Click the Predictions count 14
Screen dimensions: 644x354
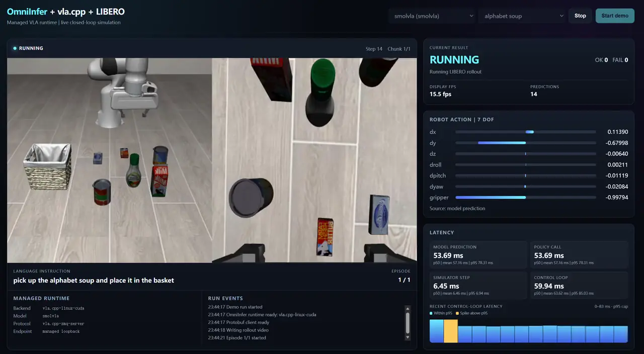pos(534,94)
